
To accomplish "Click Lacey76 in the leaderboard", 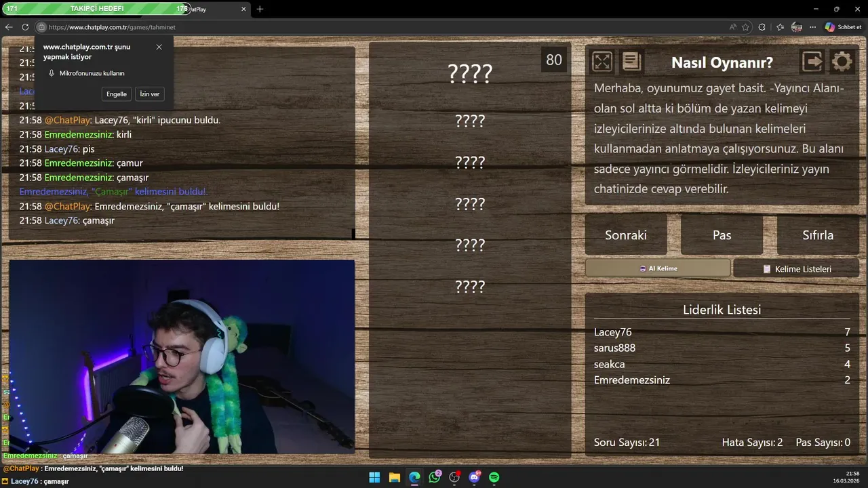I will 612,332.
